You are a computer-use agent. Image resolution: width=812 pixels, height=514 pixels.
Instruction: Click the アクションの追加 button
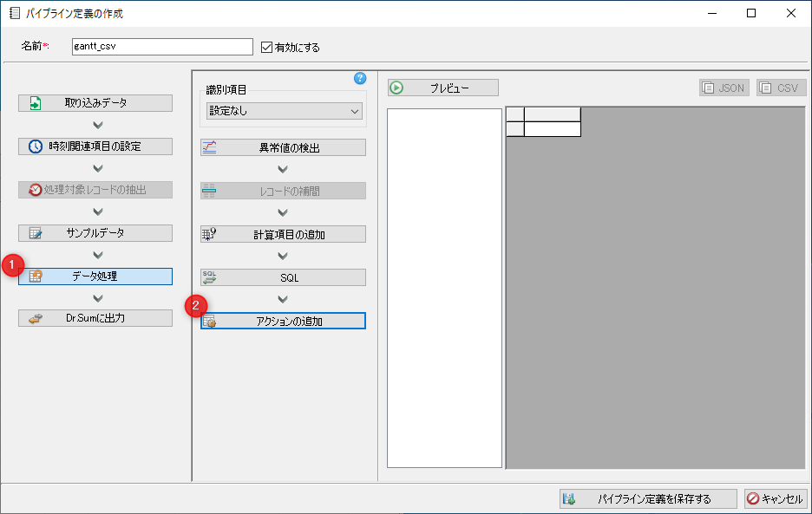click(284, 321)
